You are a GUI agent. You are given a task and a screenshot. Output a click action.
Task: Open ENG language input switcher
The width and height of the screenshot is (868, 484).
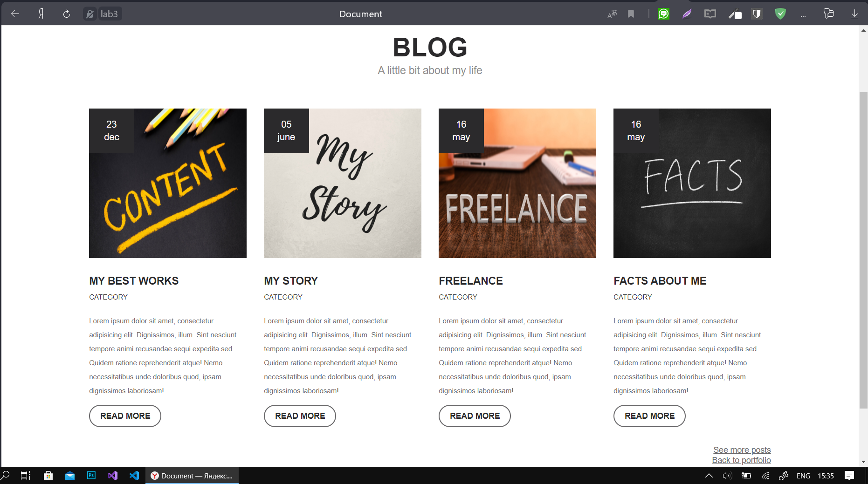(803, 476)
